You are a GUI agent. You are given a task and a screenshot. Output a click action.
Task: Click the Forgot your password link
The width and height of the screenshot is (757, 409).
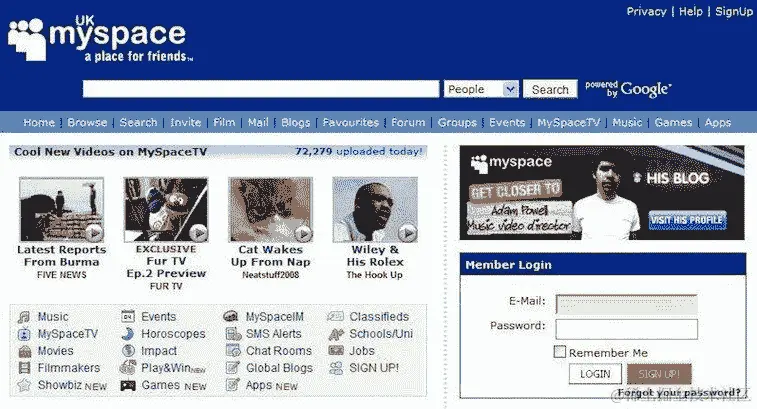pyautogui.click(x=679, y=393)
